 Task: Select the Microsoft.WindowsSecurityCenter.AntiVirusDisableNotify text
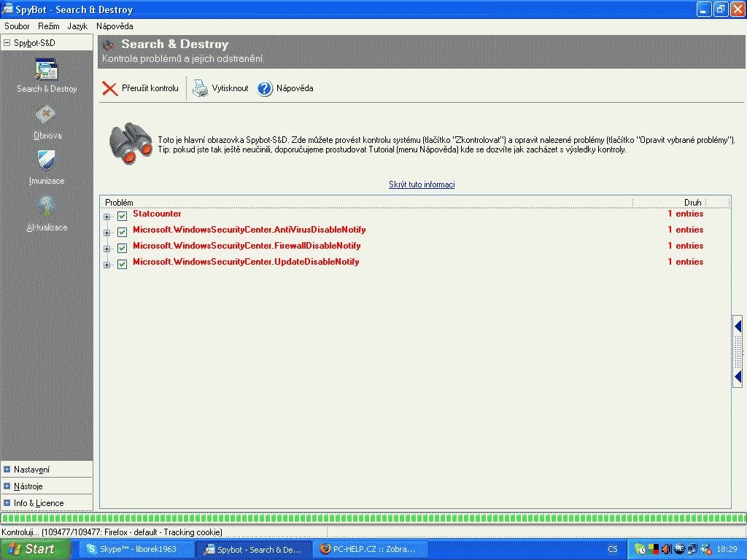click(x=249, y=230)
